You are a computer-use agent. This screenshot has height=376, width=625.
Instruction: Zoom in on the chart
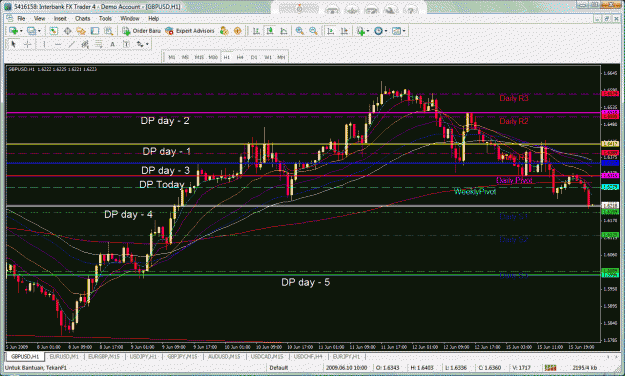coord(300,31)
